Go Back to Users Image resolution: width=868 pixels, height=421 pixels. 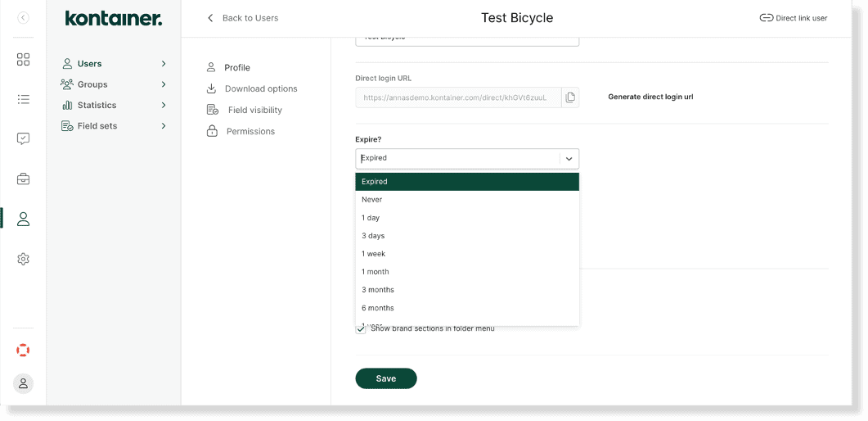[x=250, y=18]
